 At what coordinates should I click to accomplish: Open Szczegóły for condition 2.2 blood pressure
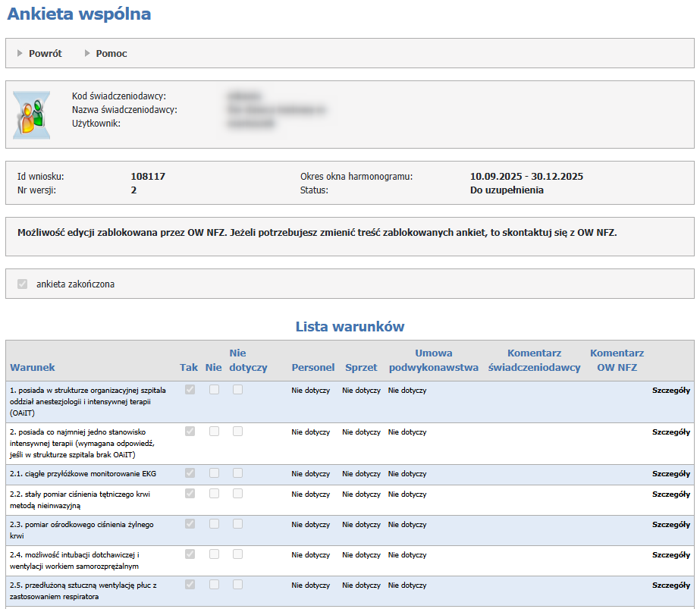pyautogui.click(x=671, y=494)
